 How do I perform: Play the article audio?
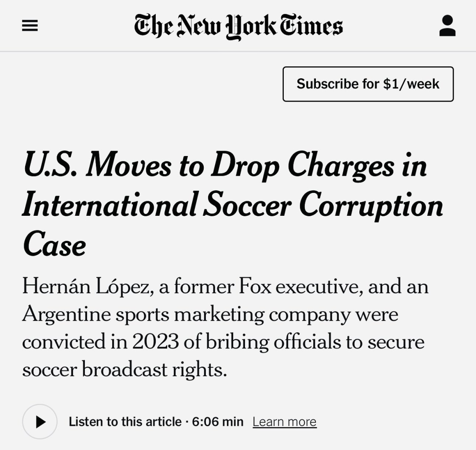(x=40, y=421)
